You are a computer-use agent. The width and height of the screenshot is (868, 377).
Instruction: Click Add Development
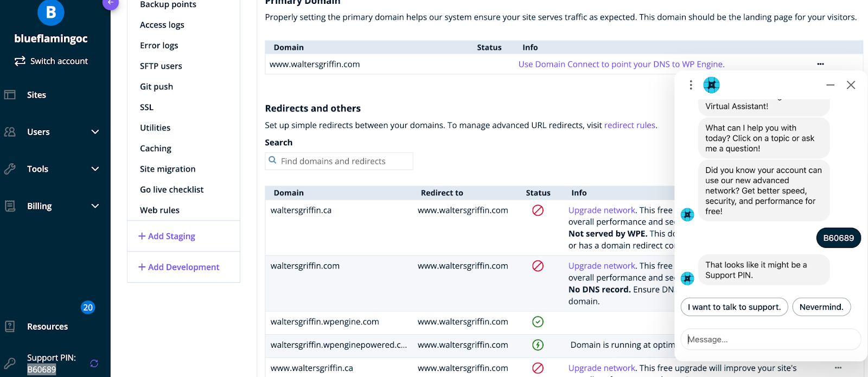tap(178, 267)
